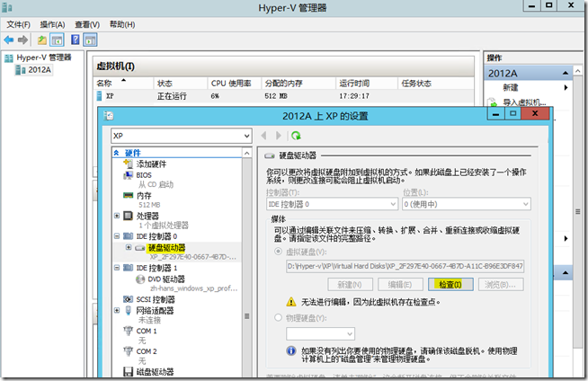This screenshot has width=588, height=381.
Task: Sort by 任务状态 column header
Action: (x=435, y=84)
